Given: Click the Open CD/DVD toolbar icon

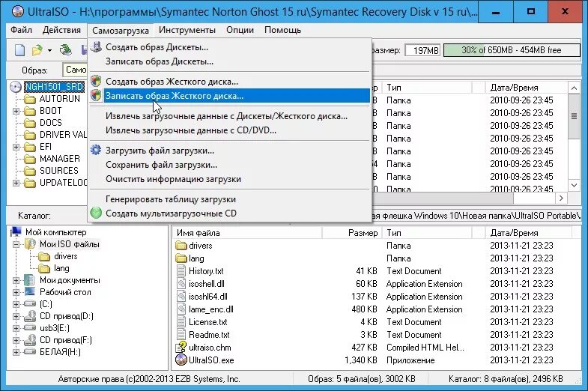Looking at the screenshot, I should click(x=66, y=49).
